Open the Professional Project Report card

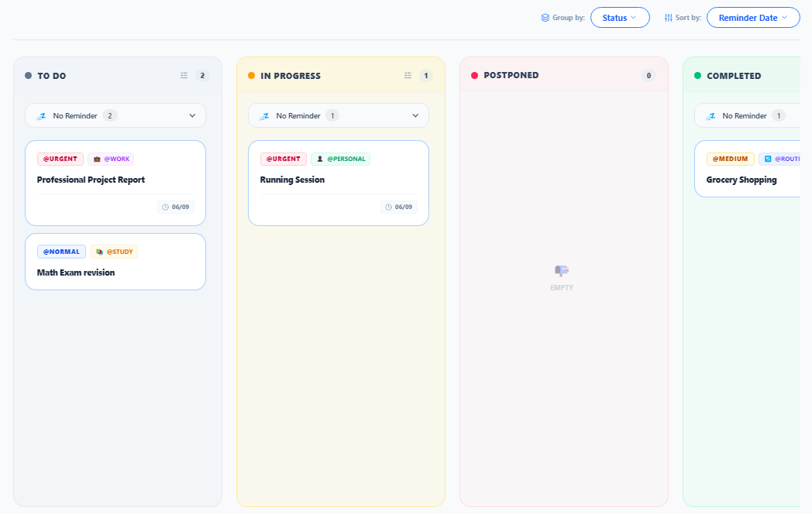[x=115, y=183]
